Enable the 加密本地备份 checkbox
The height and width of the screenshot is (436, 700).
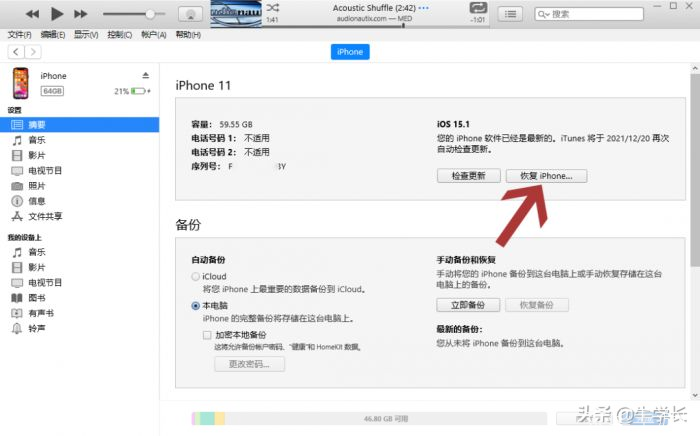point(207,335)
